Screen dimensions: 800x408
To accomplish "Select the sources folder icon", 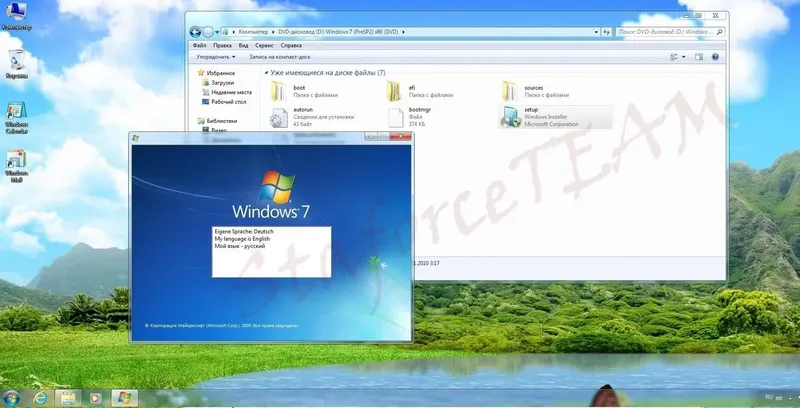I will coord(510,91).
